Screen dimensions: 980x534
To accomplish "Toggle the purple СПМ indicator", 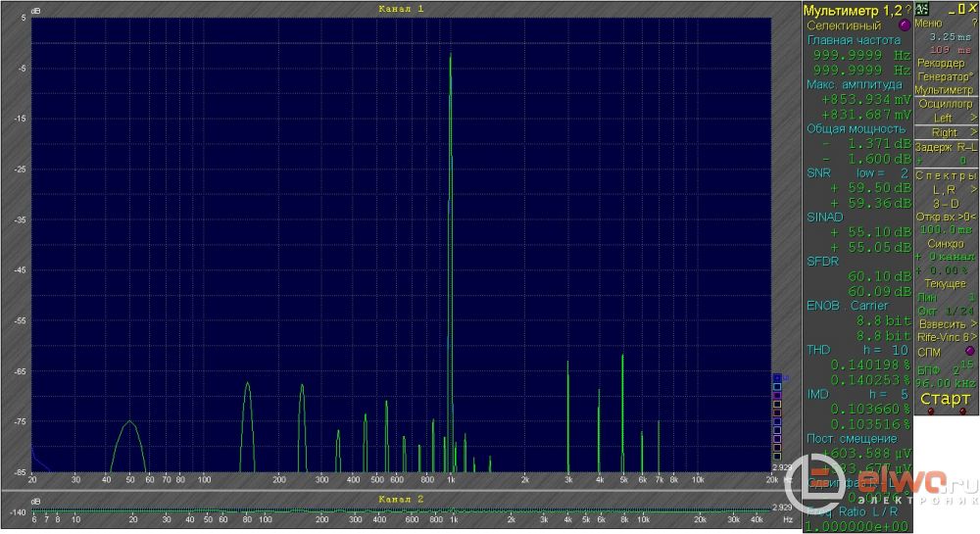I will pos(969,350).
